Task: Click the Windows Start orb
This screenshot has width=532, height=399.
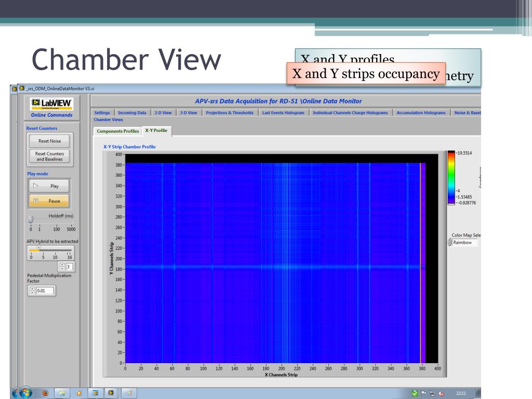Action: 25,393
